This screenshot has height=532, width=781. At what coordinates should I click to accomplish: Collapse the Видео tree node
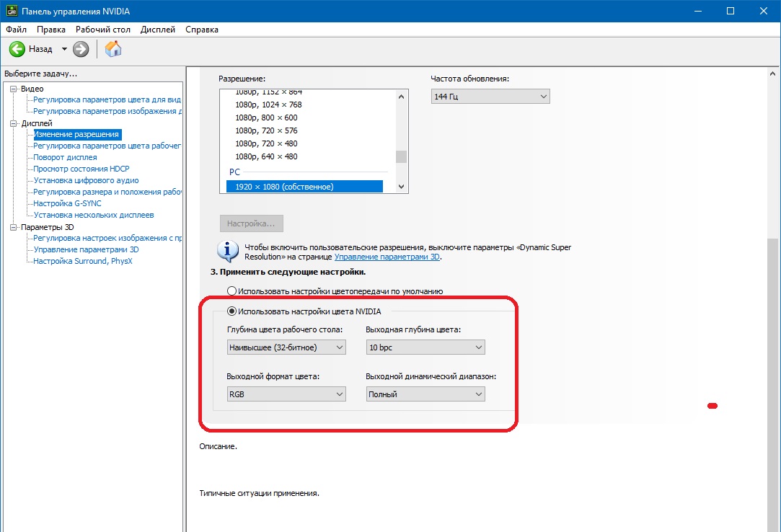(14, 89)
